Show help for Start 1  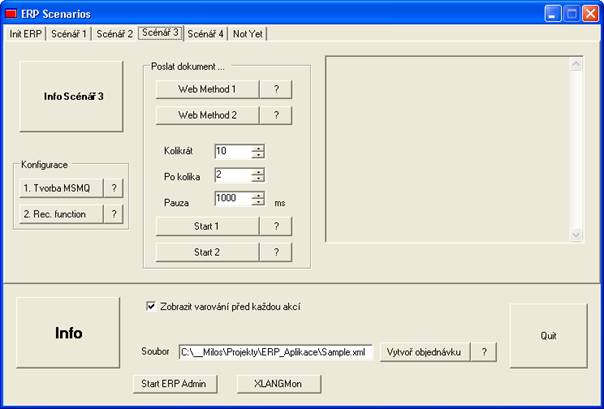tap(276, 226)
